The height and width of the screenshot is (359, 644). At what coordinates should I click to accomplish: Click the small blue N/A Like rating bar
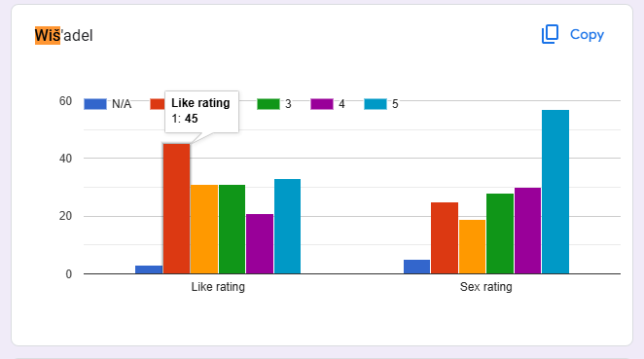(x=149, y=269)
